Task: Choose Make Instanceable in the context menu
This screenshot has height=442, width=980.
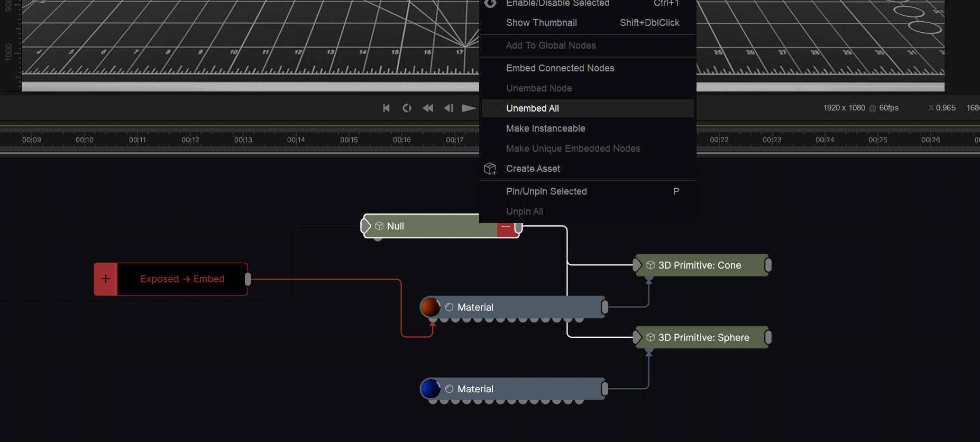Action: coord(545,128)
